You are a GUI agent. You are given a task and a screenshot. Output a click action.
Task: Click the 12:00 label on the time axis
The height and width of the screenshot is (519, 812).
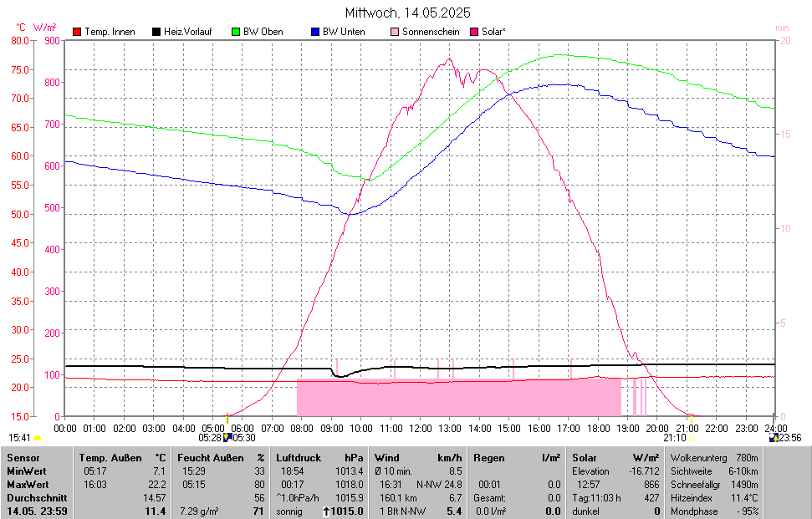[420, 429]
